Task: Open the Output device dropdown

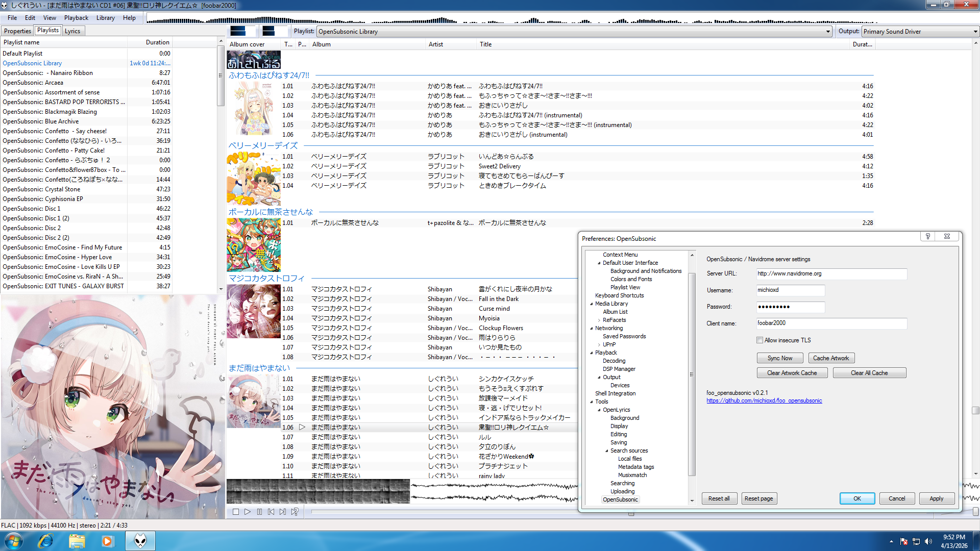Action: (x=920, y=32)
